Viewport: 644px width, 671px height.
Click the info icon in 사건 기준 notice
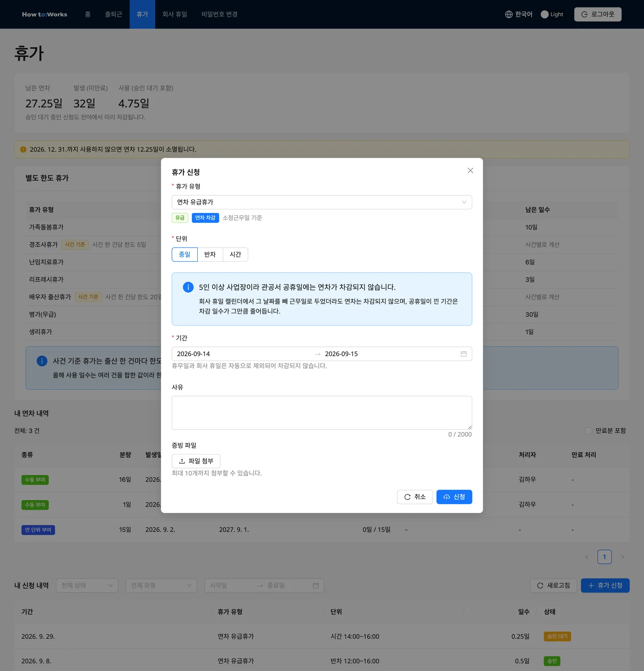point(42,361)
